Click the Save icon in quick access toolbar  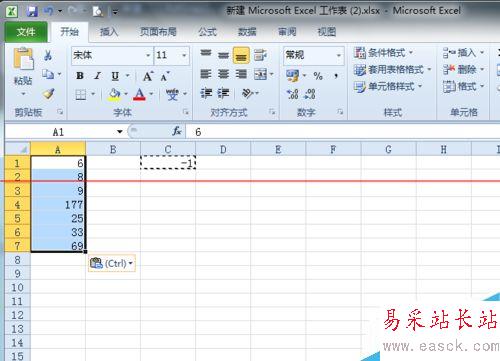click(32, 12)
